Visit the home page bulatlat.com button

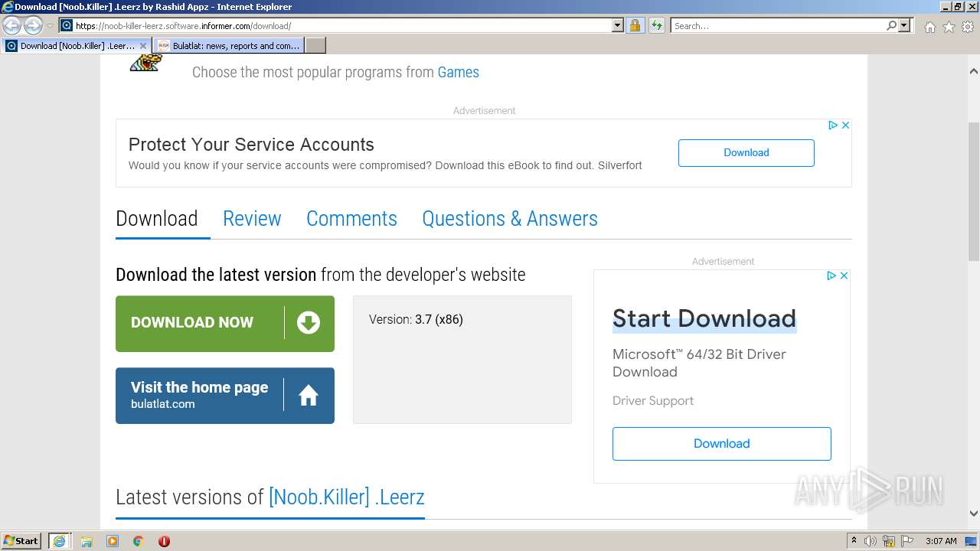point(225,396)
